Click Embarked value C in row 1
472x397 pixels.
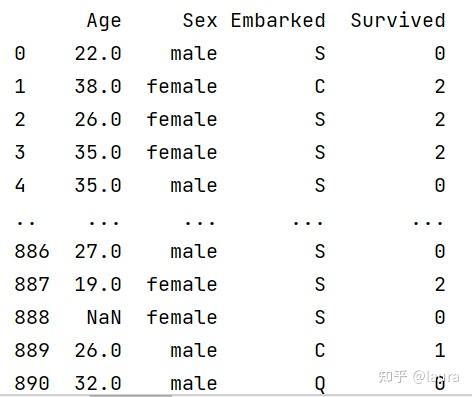(320, 86)
